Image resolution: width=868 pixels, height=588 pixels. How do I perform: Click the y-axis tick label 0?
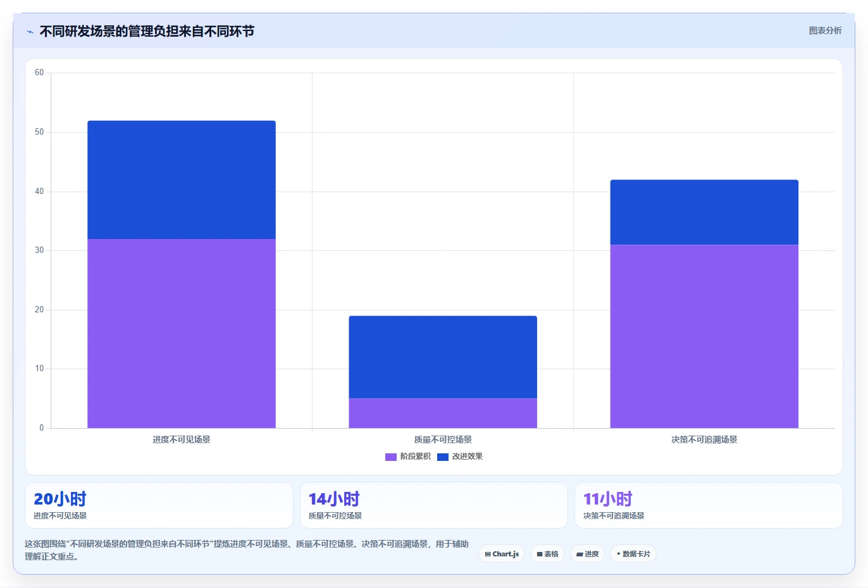[42, 428]
